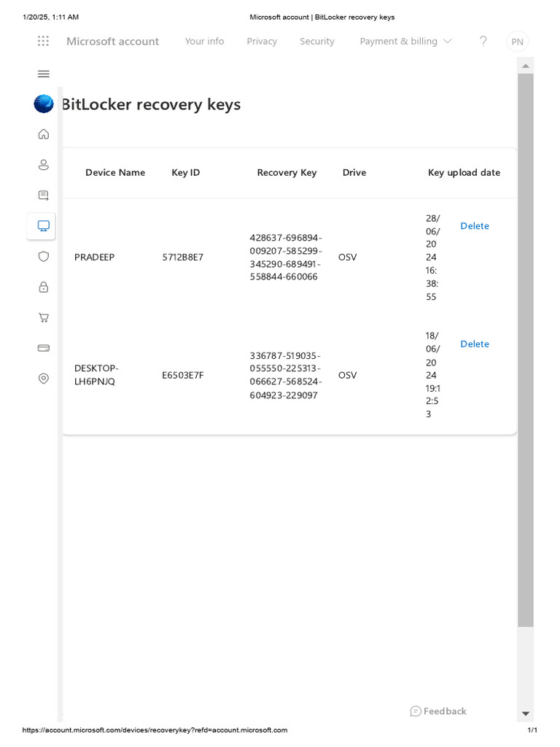560x747 pixels.
Task: Click OSV drive cell in DESKTOP-LH6PNJQ row
Action: coord(348,376)
